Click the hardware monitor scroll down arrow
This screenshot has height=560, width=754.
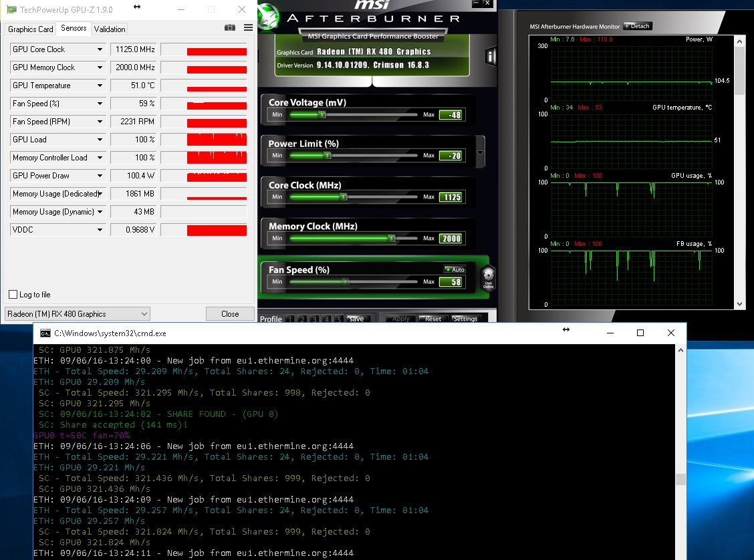(x=739, y=304)
